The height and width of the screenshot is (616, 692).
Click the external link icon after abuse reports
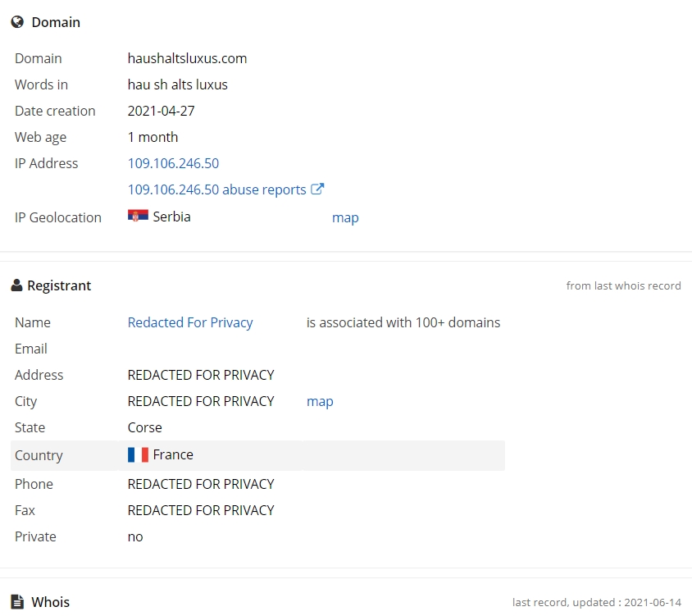[x=317, y=189]
